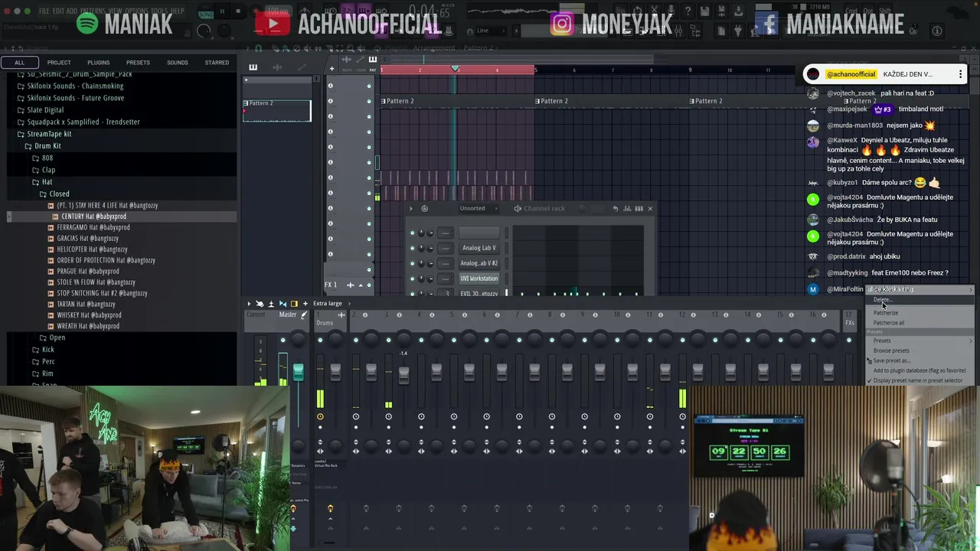980x551 pixels.
Task: Mute mixer track 3 green LED
Action: coord(388,340)
